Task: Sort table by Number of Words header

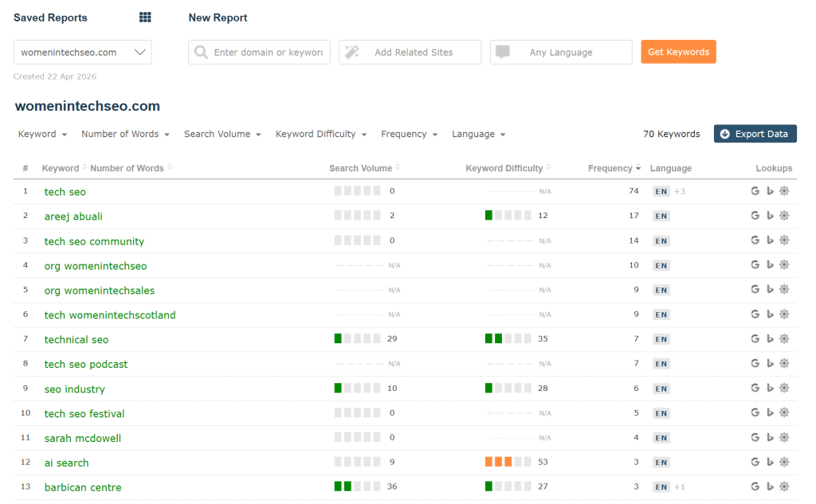Action: pyautogui.click(x=131, y=168)
